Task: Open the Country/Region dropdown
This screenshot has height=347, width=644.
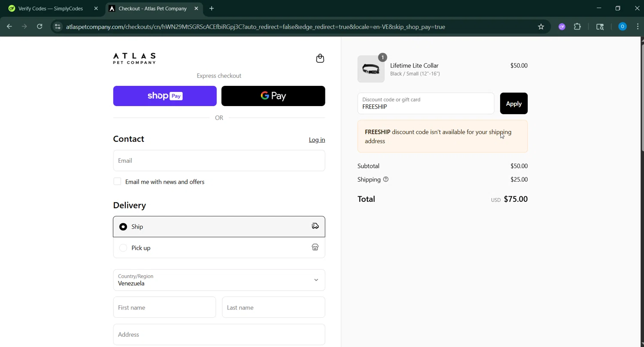Action: [219, 280]
